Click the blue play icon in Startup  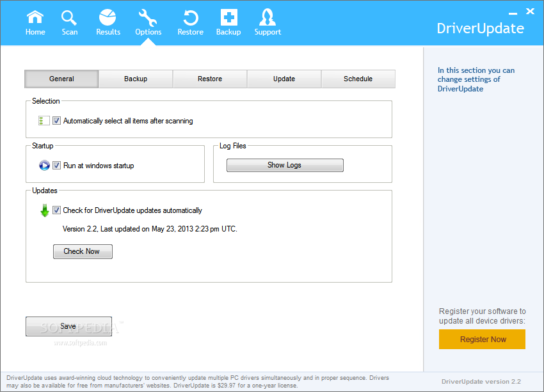click(44, 166)
